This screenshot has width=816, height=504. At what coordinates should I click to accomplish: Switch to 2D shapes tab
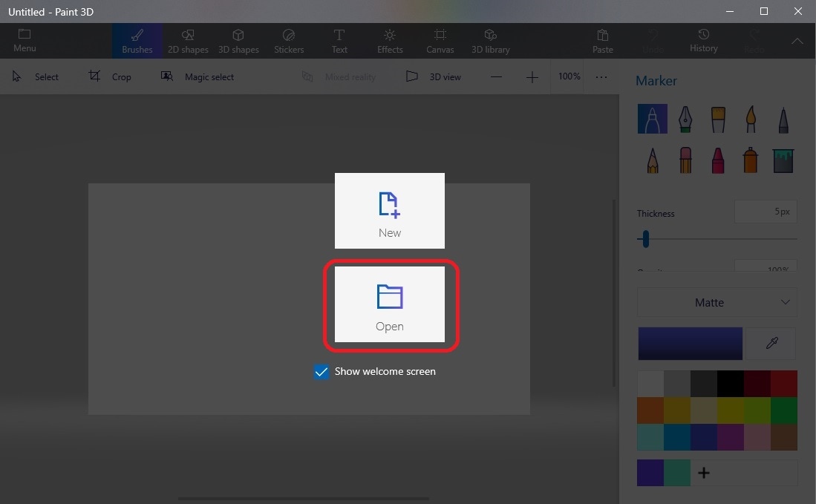click(x=188, y=41)
